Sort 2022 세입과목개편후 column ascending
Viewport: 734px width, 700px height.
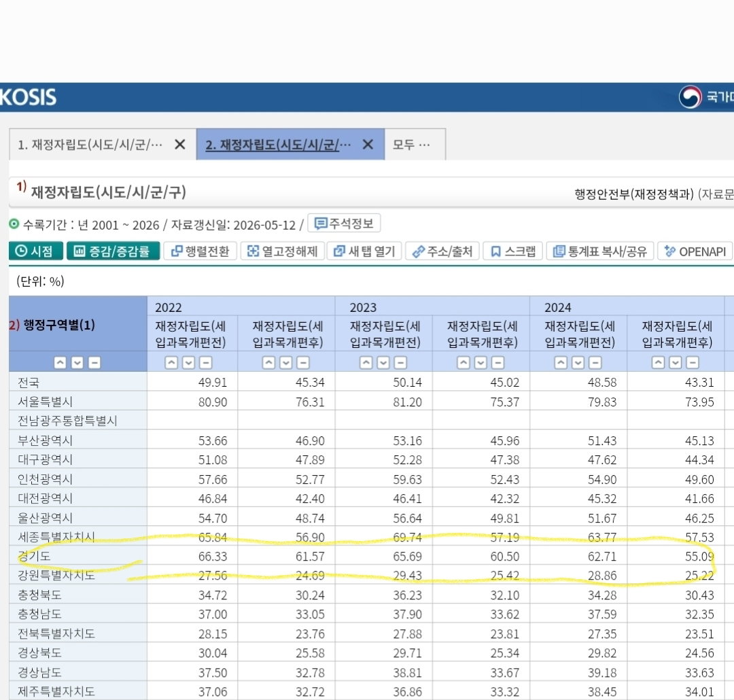(268, 362)
